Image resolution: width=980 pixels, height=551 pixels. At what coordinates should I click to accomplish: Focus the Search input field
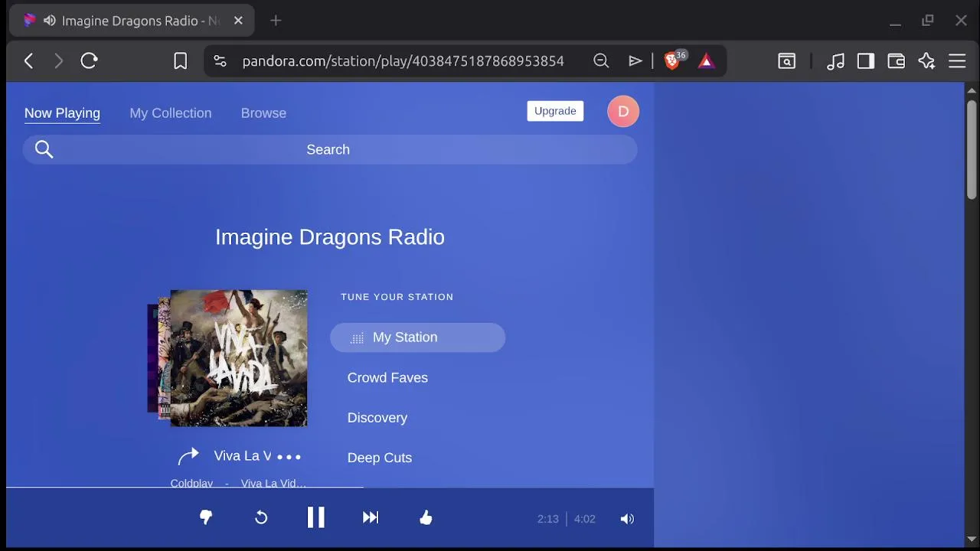pos(330,149)
